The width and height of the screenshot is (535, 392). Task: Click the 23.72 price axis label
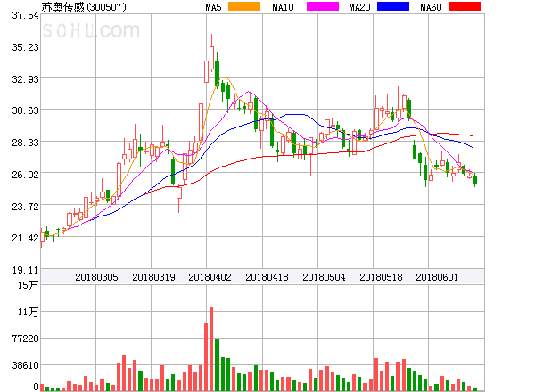click(x=25, y=207)
